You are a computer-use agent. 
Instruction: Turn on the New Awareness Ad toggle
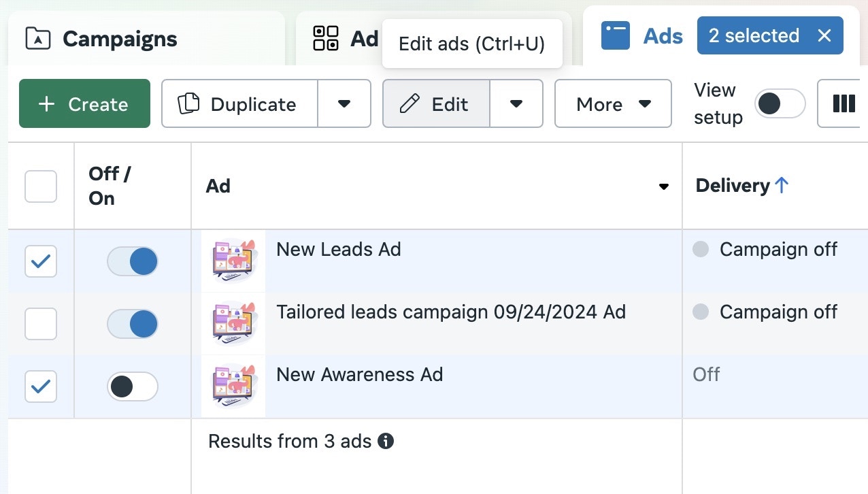(133, 386)
